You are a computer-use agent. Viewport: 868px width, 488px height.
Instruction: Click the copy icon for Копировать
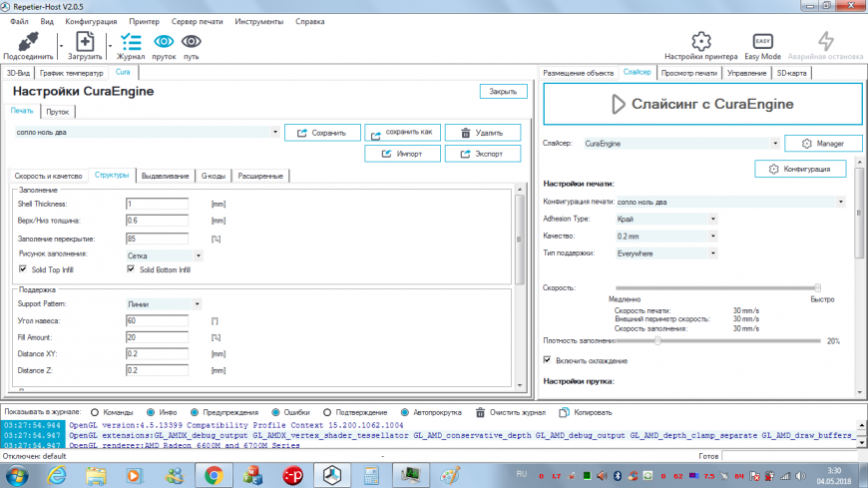(x=564, y=413)
